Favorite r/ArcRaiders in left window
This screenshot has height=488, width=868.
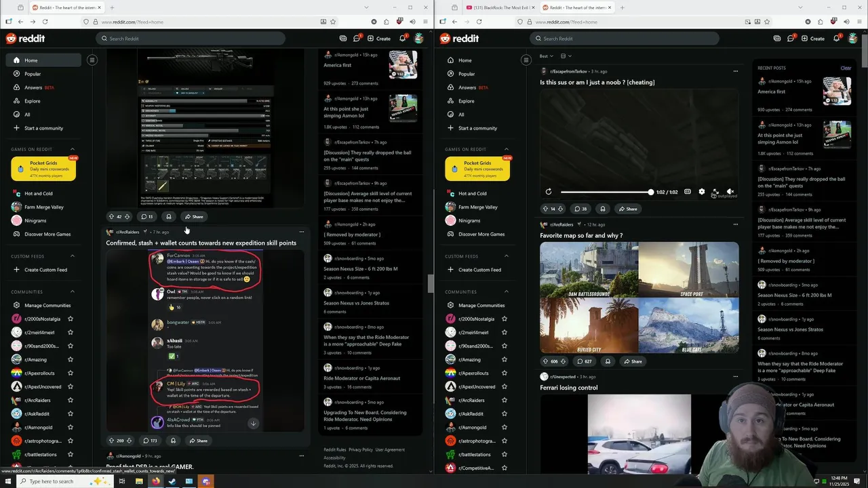point(71,401)
